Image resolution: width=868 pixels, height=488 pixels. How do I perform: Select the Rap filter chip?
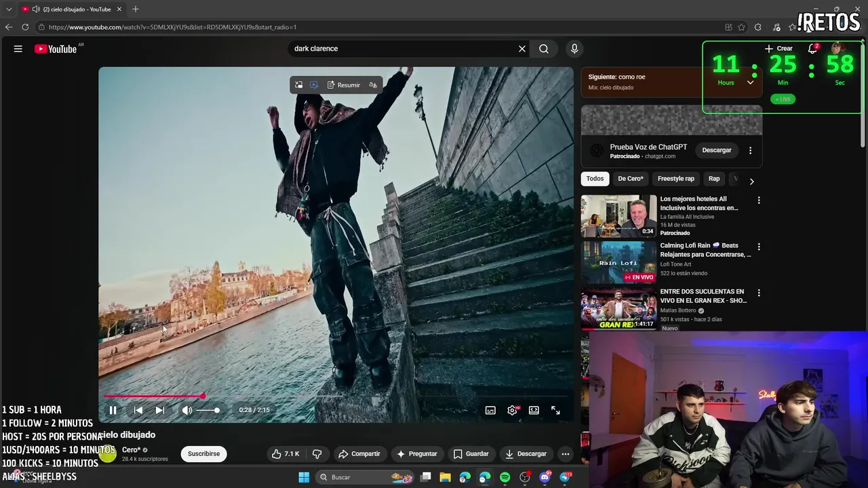[714, 179]
